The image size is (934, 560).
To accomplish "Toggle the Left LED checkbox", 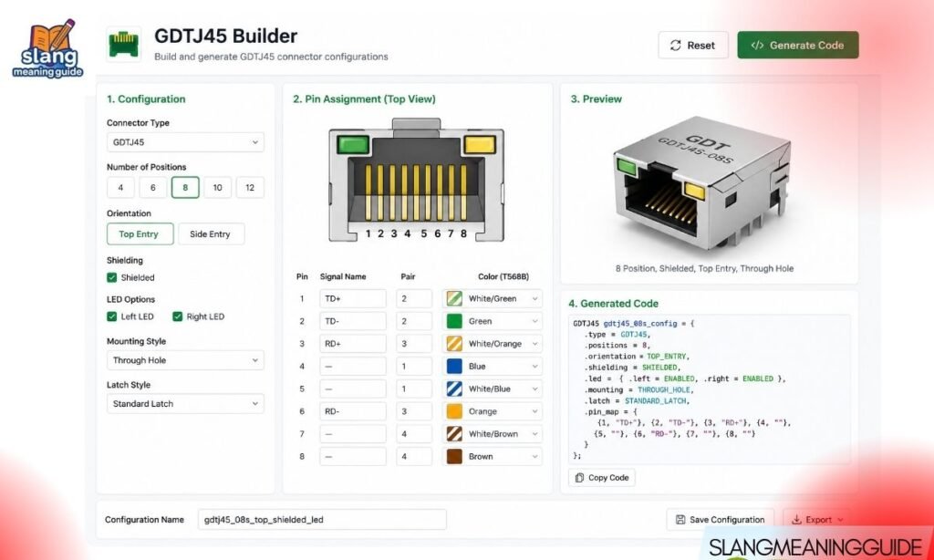I will [x=112, y=316].
